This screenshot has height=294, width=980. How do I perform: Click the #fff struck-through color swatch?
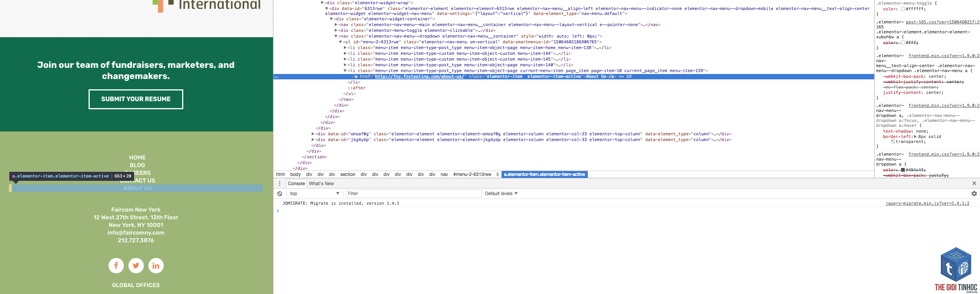click(903, 43)
